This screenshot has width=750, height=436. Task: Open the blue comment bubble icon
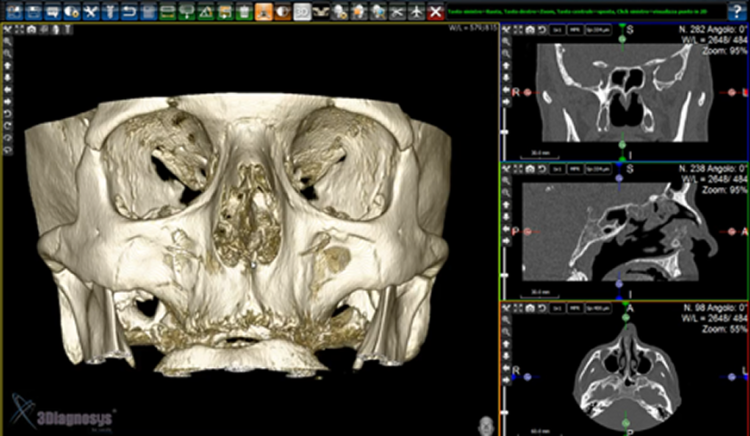click(53, 12)
